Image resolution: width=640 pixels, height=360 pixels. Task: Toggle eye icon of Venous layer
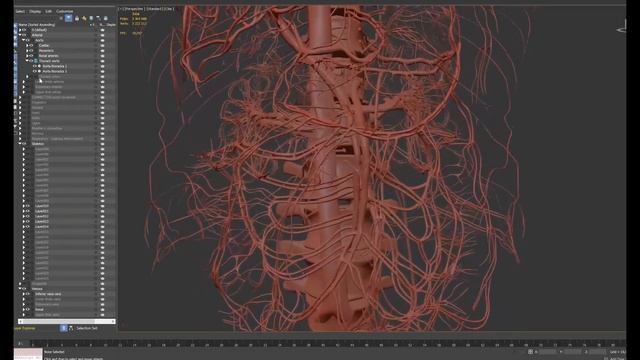tap(24, 289)
